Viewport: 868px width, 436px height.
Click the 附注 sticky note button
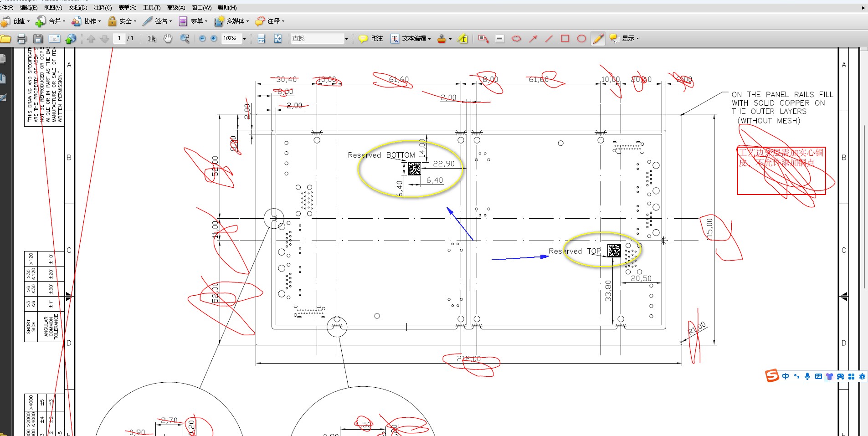pos(371,39)
